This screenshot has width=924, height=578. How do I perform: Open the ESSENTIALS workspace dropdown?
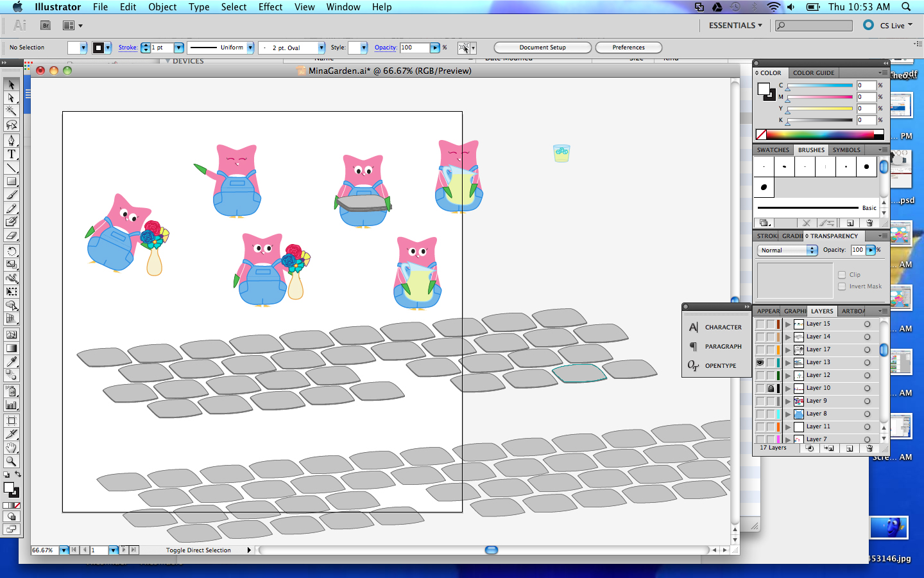click(735, 26)
